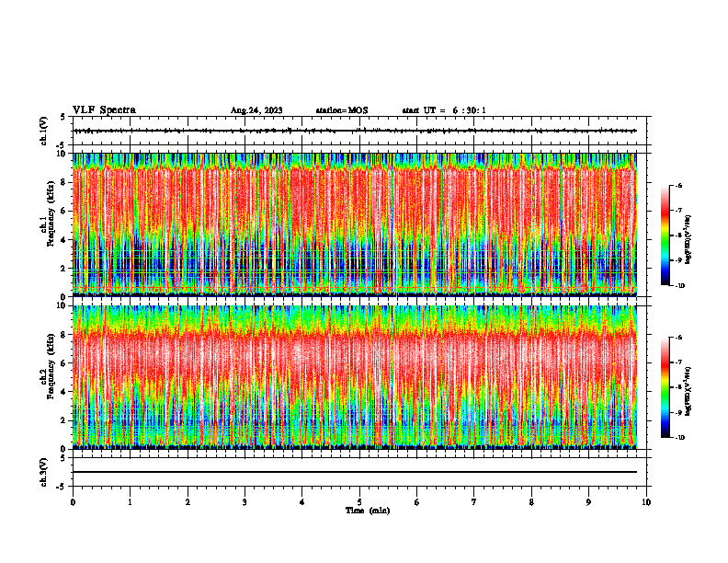Click time axis tick label "6"

coord(417,502)
